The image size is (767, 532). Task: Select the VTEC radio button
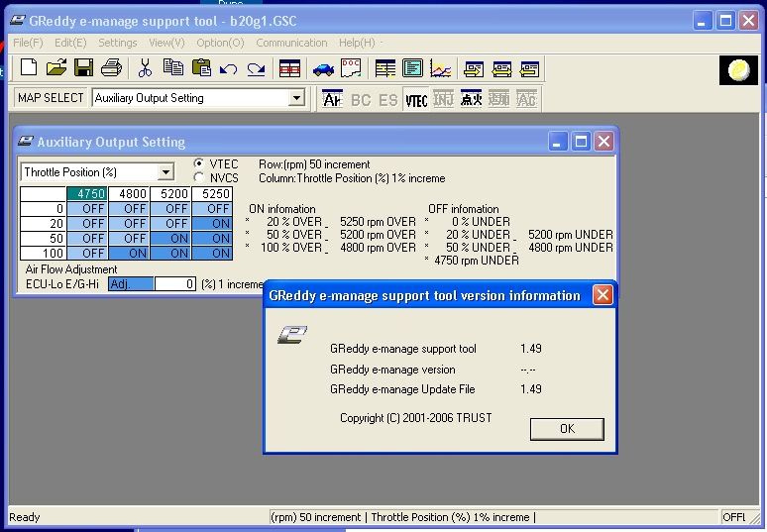198,163
